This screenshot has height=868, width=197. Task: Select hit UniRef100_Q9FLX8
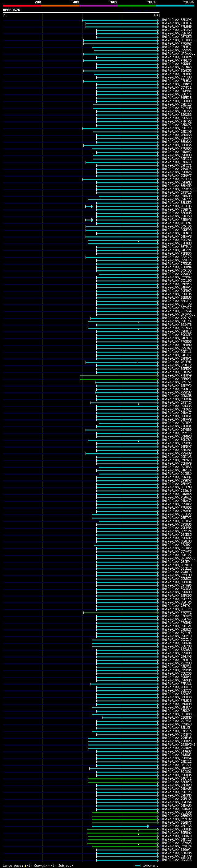176,799
